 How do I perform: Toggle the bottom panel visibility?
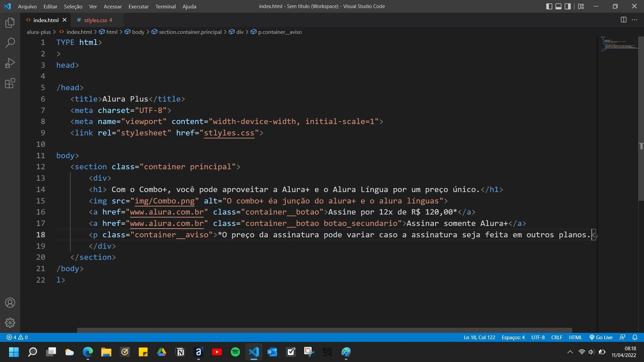(558, 6)
